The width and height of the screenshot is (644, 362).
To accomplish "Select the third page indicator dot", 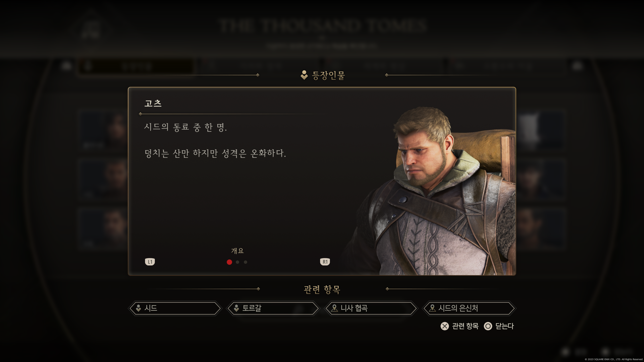I will click(246, 262).
